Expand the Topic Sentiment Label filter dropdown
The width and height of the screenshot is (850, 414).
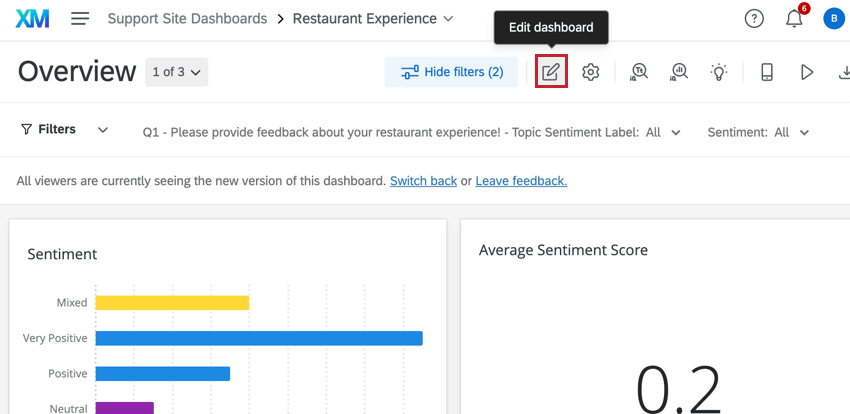tap(664, 132)
